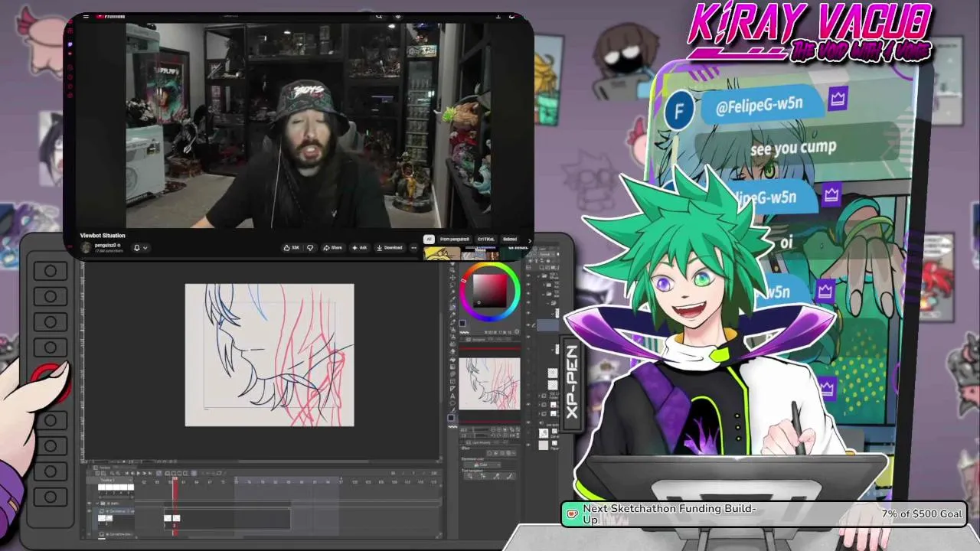This screenshot has width=980, height=551.
Task: Click the Share button under video
Action: coord(332,247)
